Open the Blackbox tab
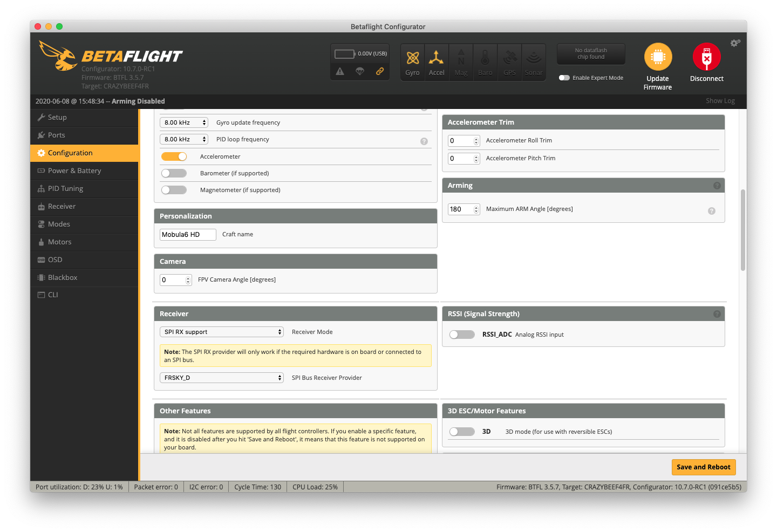Viewport: 777px width, 532px height. pyautogui.click(x=85, y=278)
